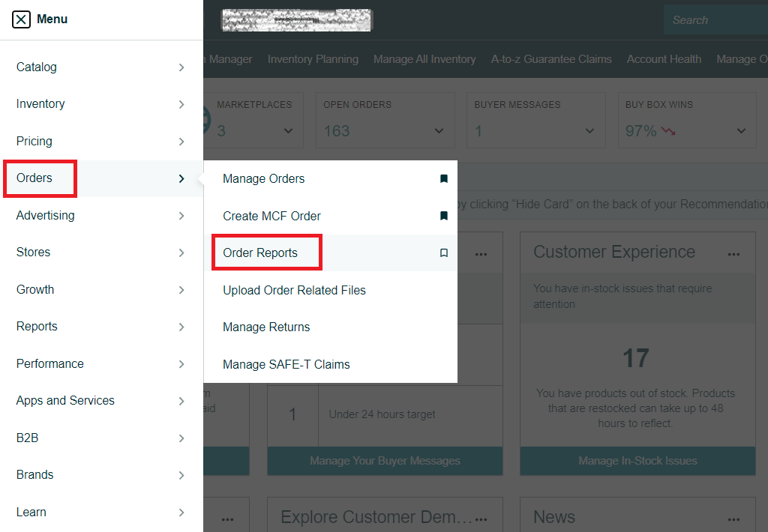The width and height of the screenshot is (768, 532).
Task: Expand the Buy Box Wins dropdown arrow
Action: click(741, 131)
